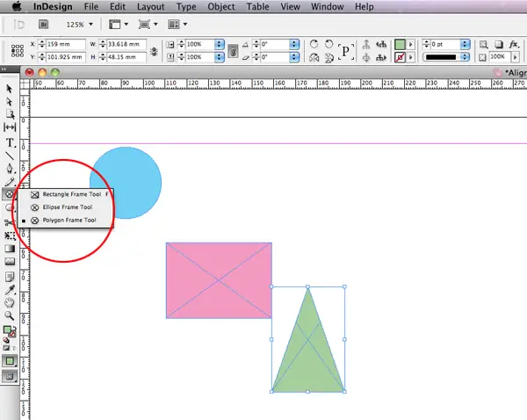The height and width of the screenshot is (420, 527).
Task: Expand the stroke color arrow menu
Action: point(411,57)
